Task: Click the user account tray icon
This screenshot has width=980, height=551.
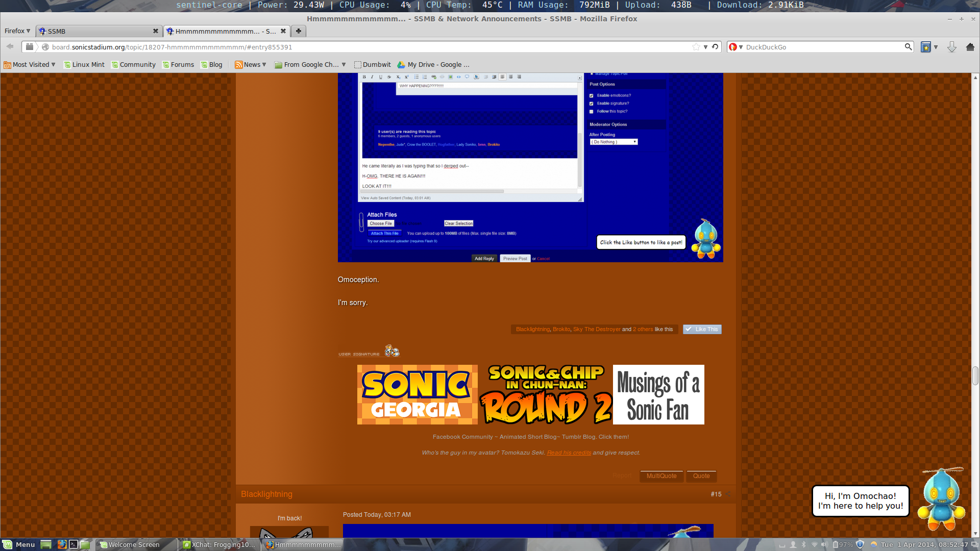Action: click(793, 544)
